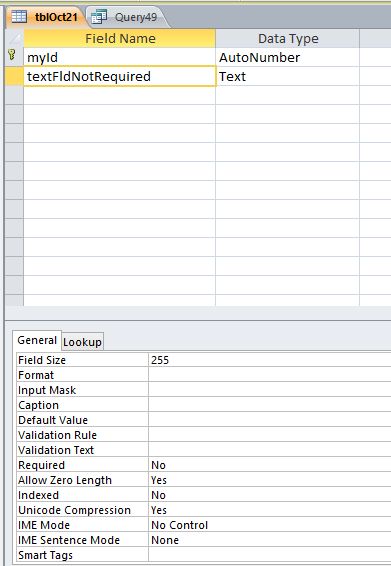
Task: Click the empty Validation Rule field
Action: [270, 435]
